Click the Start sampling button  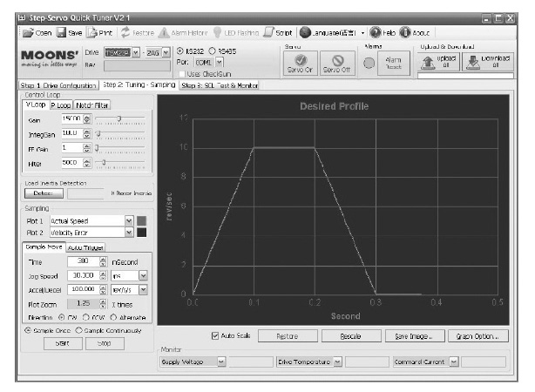click(63, 343)
